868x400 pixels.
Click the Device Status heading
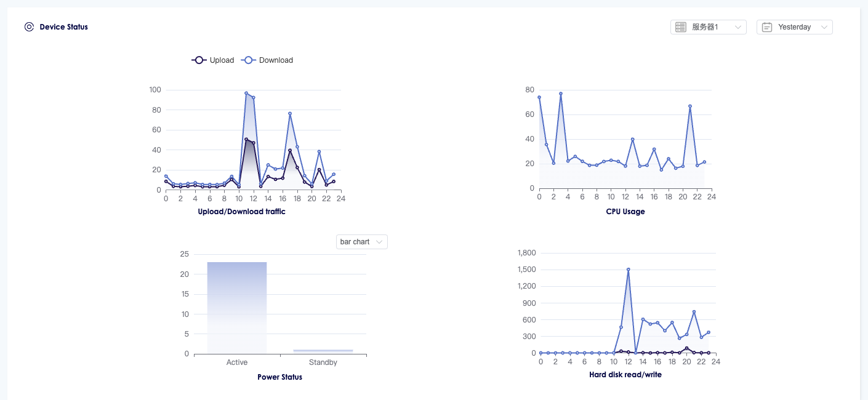click(63, 27)
